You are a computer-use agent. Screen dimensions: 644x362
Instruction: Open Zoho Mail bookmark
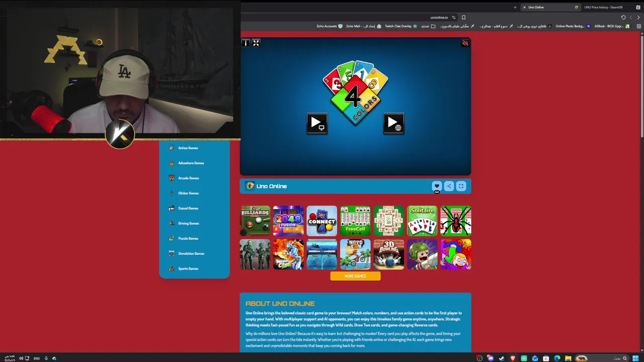point(364,26)
